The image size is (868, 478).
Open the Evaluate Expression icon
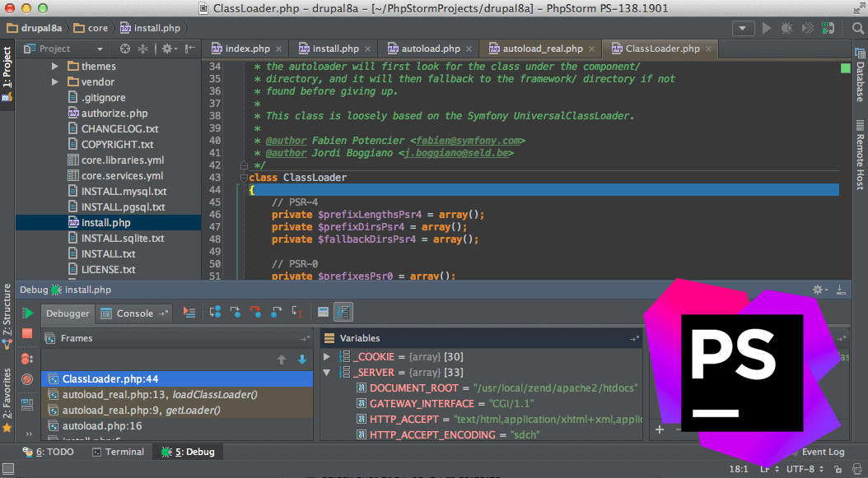324,312
